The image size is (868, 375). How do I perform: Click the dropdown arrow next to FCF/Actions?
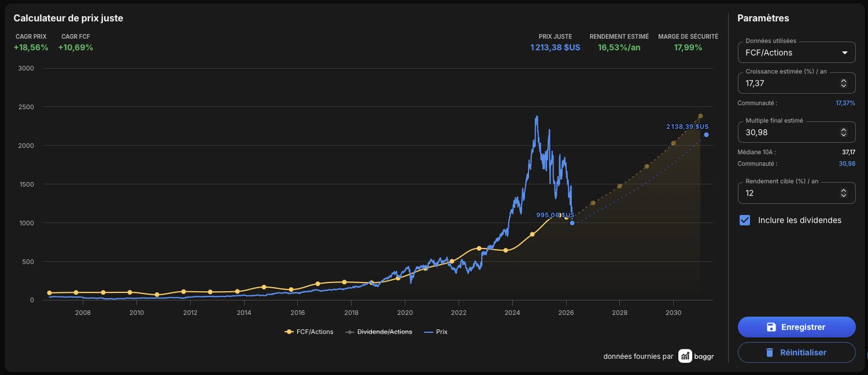click(x=845, y=53)
